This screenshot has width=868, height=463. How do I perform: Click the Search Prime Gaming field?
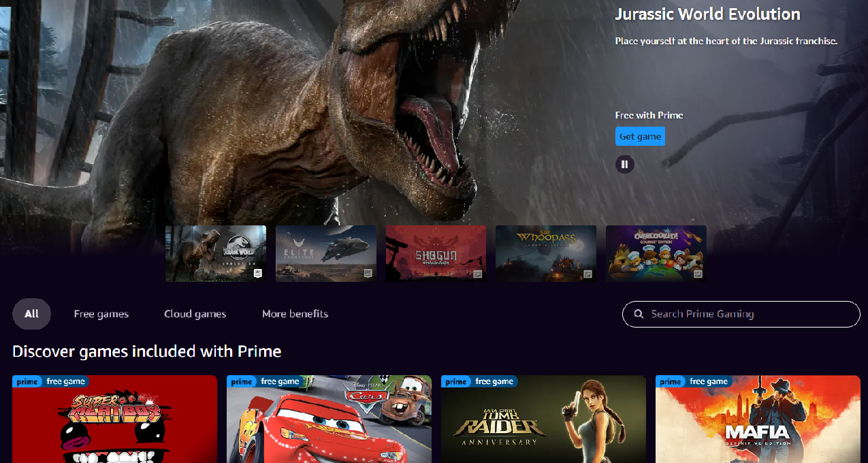pos(741,314)
